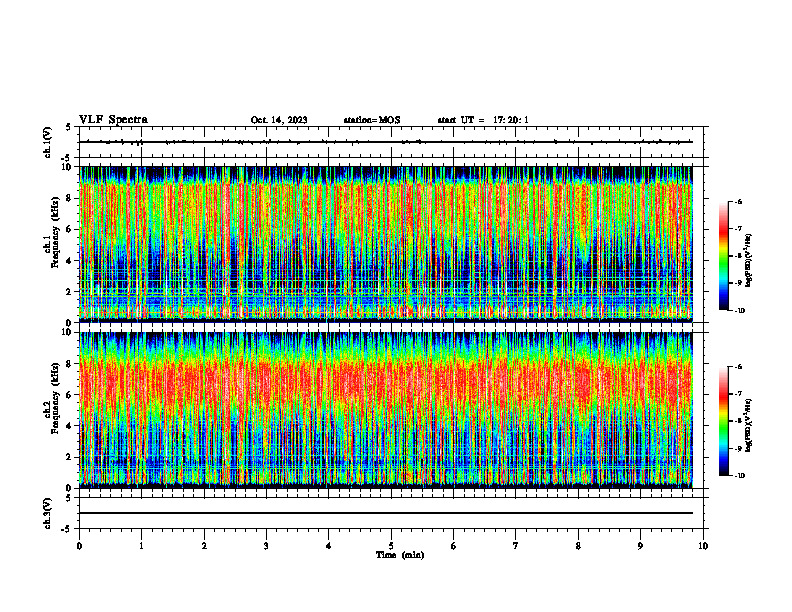Click the ch.2 "Frequency (kHz)" axis label
The image size is (792, 612).
55,398
